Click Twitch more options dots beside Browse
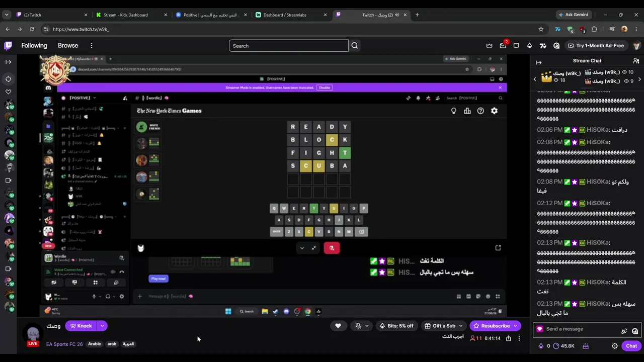The width and height of the screenshot is (644, 362). [x=91, y=46]
